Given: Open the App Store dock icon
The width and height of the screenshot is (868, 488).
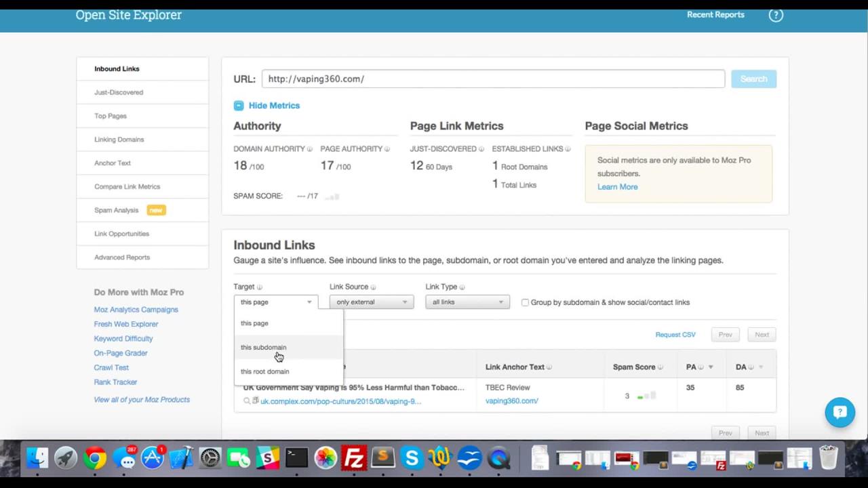Looking at the screenshot, I should coord(153,459).
